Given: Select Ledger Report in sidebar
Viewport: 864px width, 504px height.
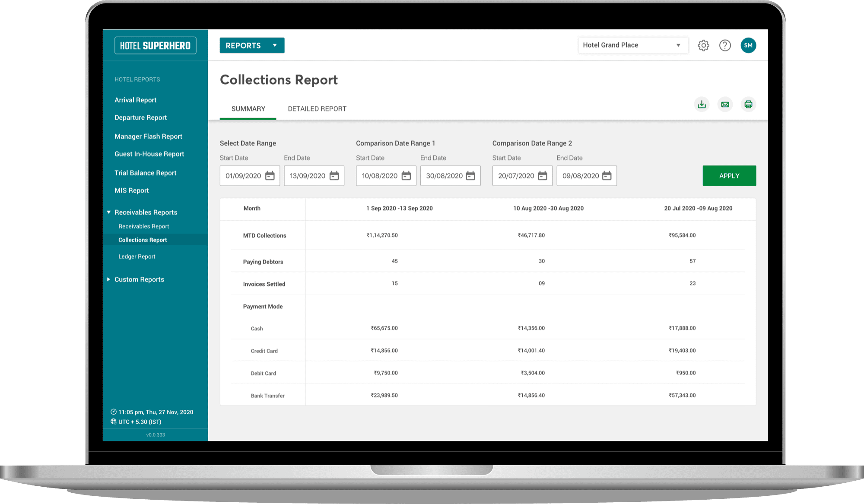Looking at the screenshot, I should (x=137, y=257).
